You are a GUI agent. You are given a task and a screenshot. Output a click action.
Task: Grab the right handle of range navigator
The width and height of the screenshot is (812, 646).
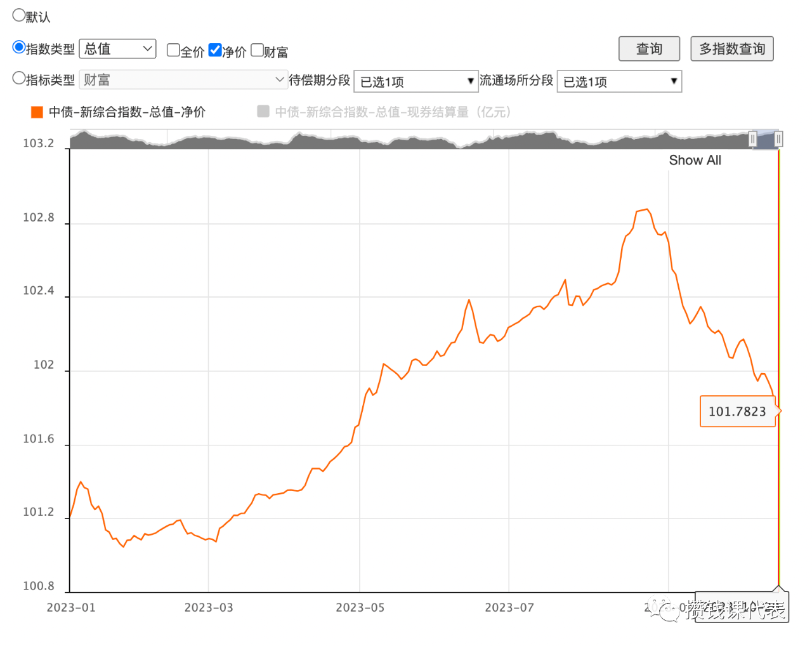tap(778, 139)
